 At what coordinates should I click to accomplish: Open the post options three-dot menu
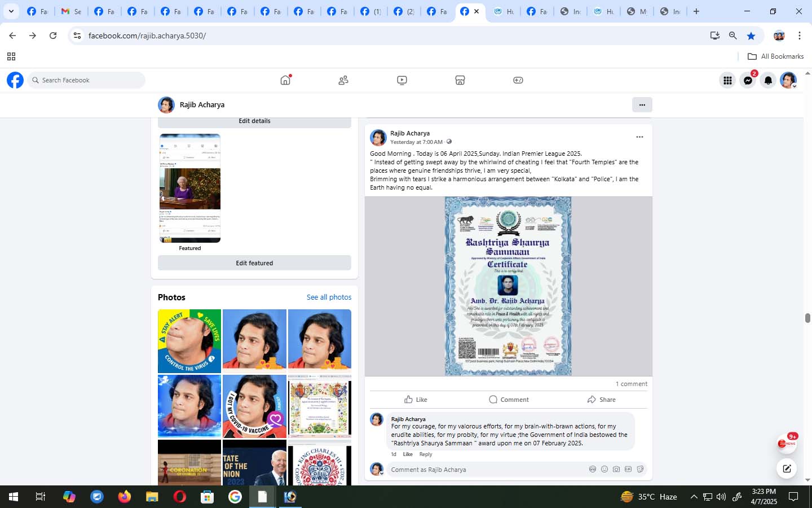[x=639, y=137]
